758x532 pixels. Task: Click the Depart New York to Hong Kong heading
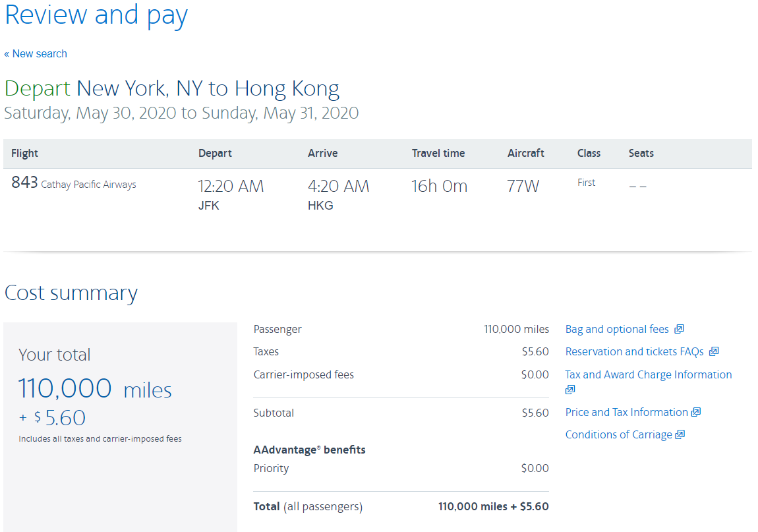point(171,88)
